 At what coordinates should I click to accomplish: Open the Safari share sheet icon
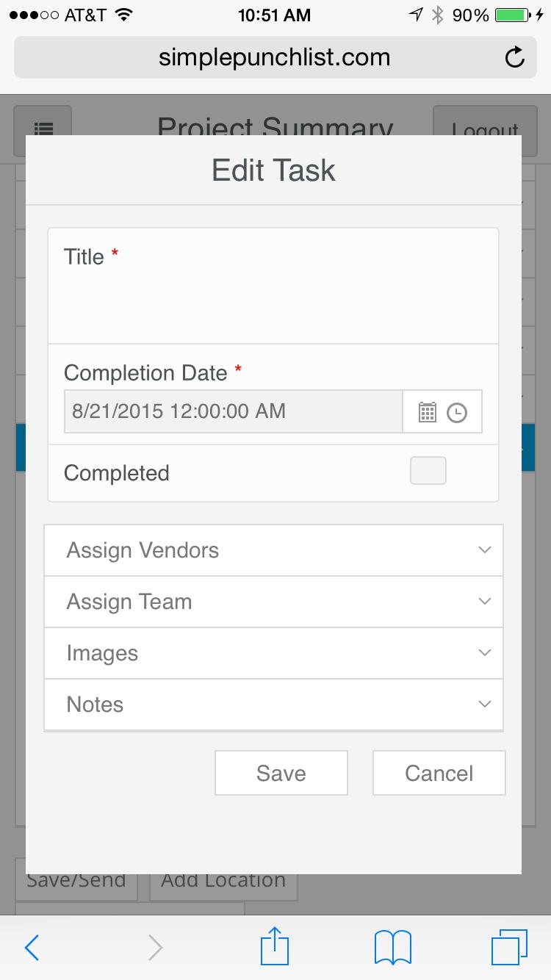(274, 947)
